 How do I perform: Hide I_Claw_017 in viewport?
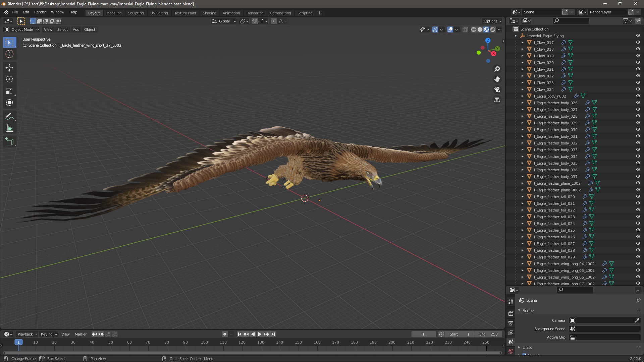(638, 43)
